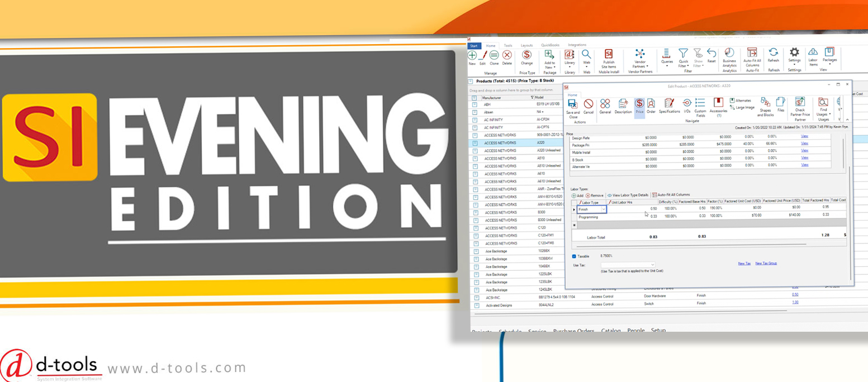Open Shapes and Blocks

pyautogui.click(x=765, y=108)
